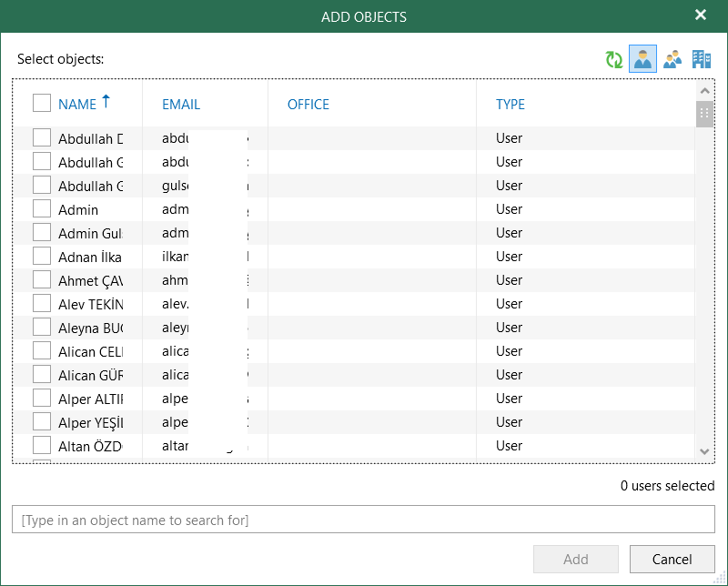
Task: Sort by the OFFICE column header
Action: click(x=308, y=105)
